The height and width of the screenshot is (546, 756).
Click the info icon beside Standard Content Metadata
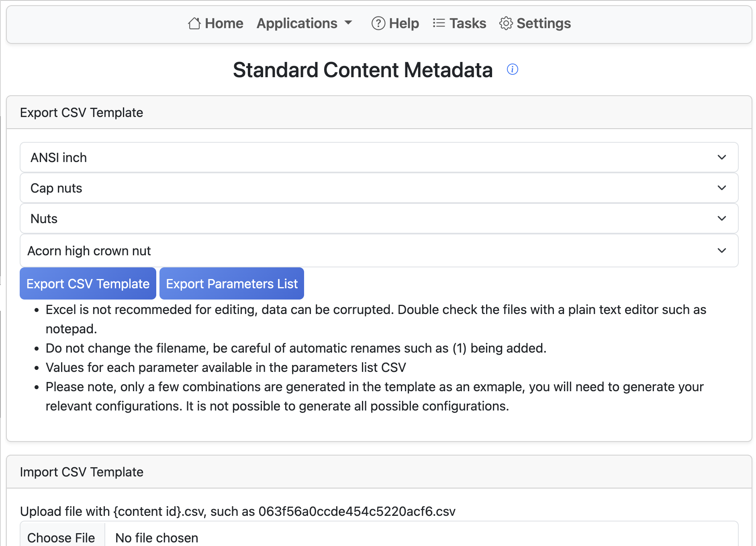pyautogui.click(x=513, y=69)
